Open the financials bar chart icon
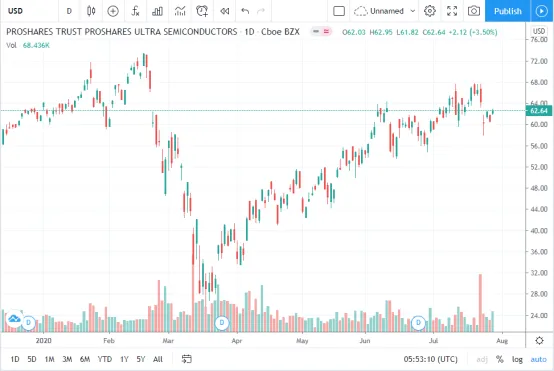 (157, 11)
